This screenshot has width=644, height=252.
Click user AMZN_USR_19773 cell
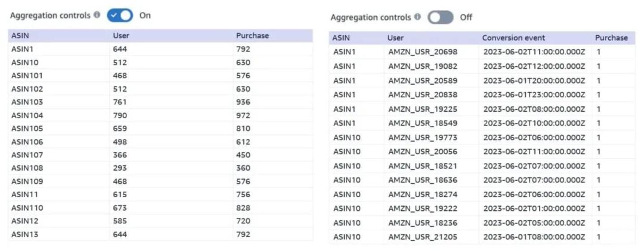click(x=423, y=137)
